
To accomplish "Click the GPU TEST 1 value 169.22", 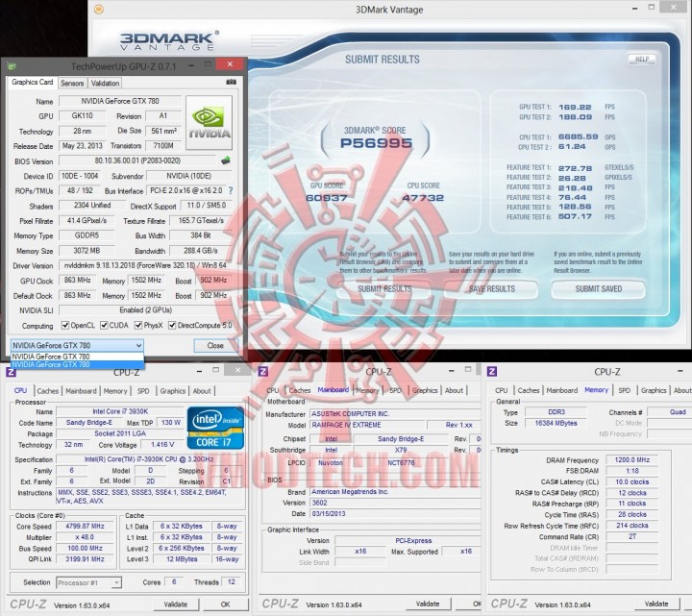I will 575,108.
